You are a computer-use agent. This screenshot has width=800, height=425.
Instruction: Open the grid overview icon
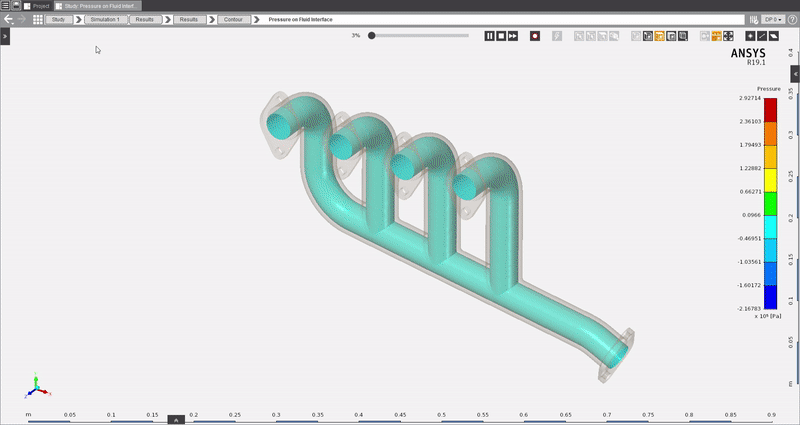pos(38,19)
